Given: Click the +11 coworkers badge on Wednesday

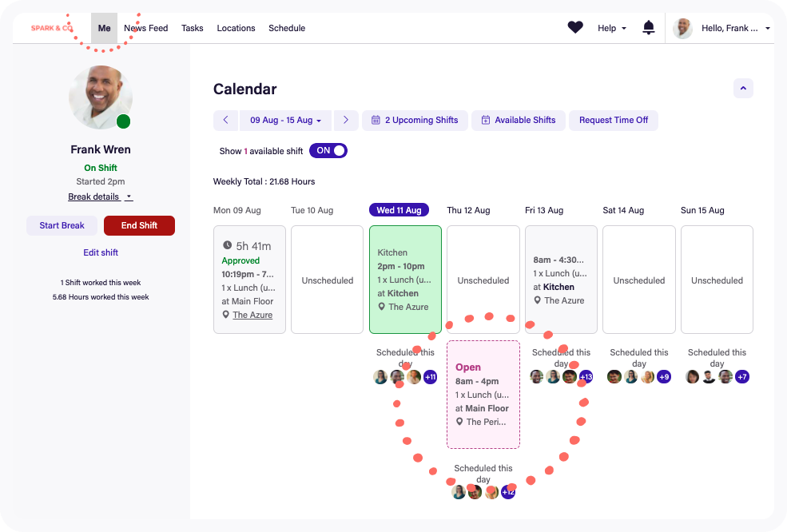Looking at the screenshot, I should click(431, 377).
